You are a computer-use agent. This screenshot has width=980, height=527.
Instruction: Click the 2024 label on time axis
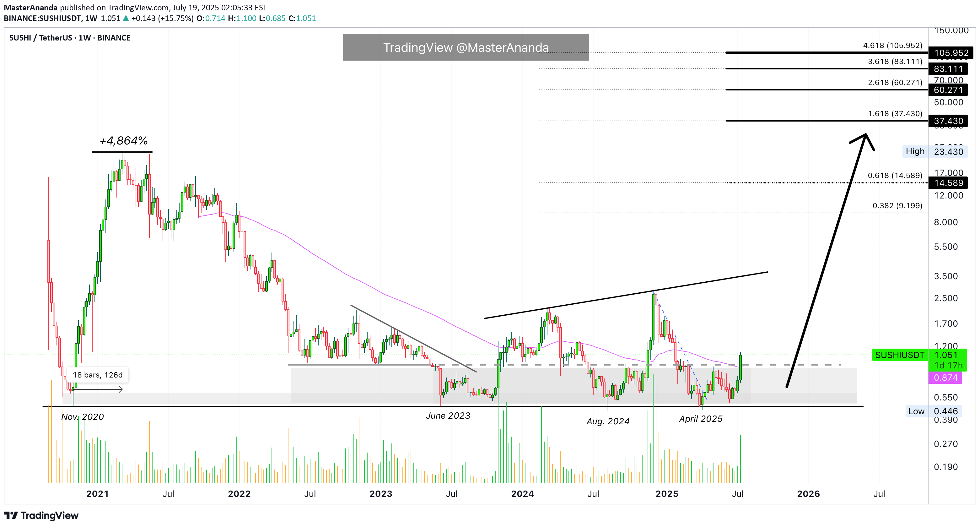click(x=522, y=493)
